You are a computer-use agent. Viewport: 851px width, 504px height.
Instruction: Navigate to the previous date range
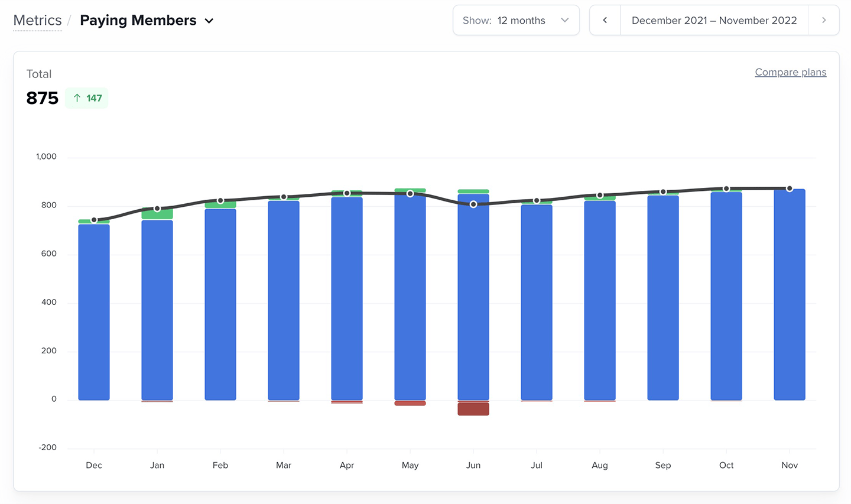click(x=605, y=19)
